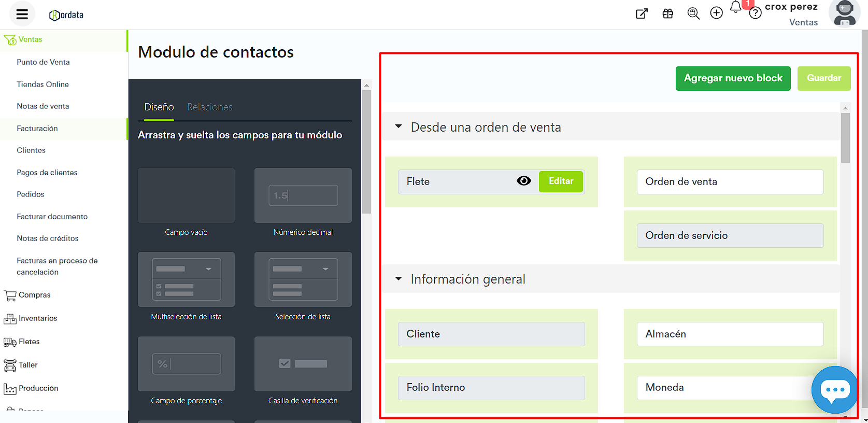This screenshot has height=423, width=868.
Task: Open the hamburger menu icon
Action: point(22,14)
